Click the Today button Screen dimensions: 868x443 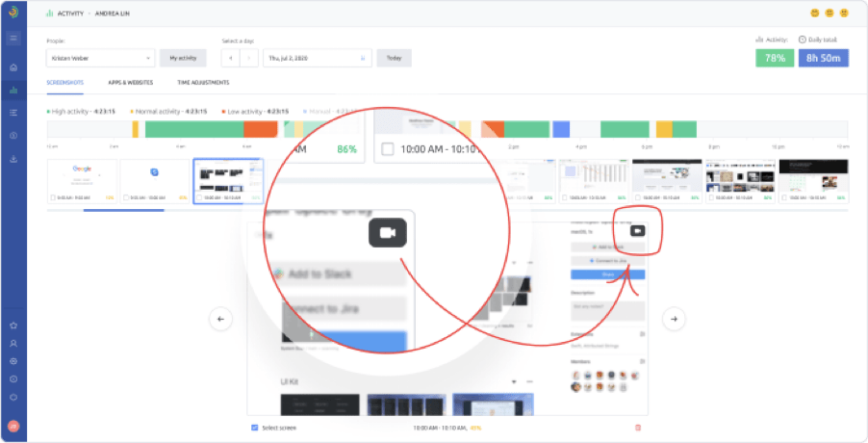click(395, 58)
